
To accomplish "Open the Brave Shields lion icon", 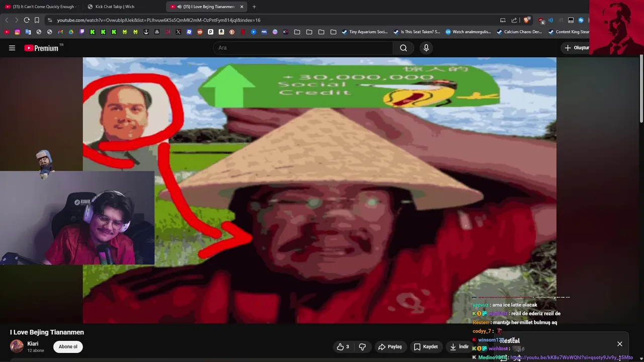I will [527, 20].
